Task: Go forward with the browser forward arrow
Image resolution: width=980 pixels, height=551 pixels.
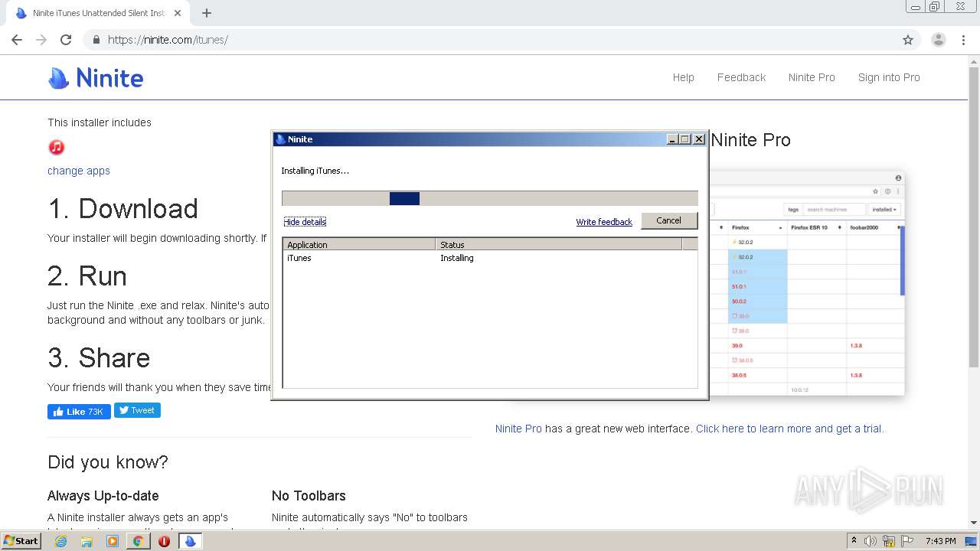Action: point(41,40)
